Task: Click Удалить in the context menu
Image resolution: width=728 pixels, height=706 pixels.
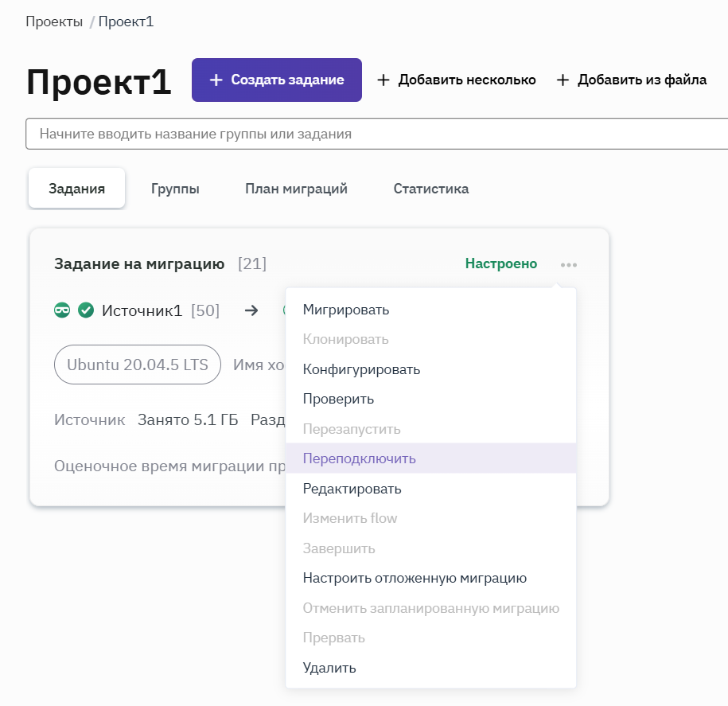Action: (329, 668)
